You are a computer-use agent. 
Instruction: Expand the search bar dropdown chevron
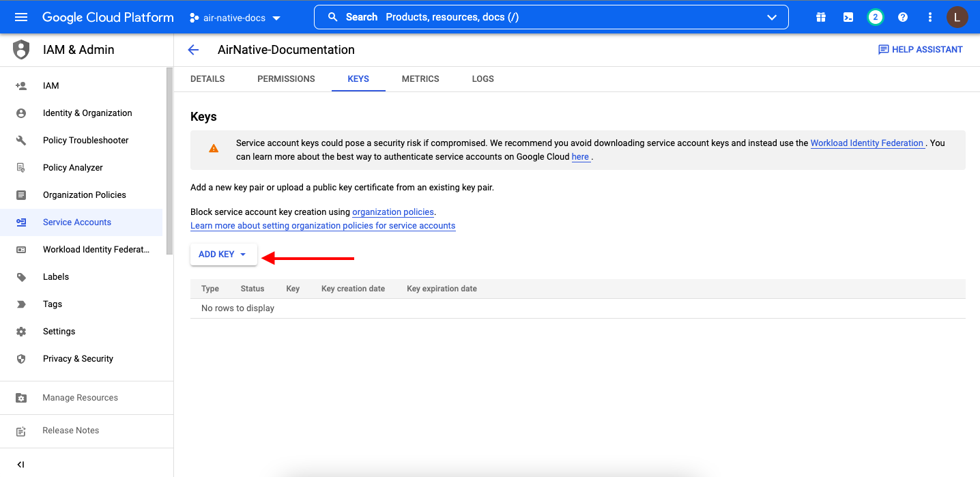point(772,17)
